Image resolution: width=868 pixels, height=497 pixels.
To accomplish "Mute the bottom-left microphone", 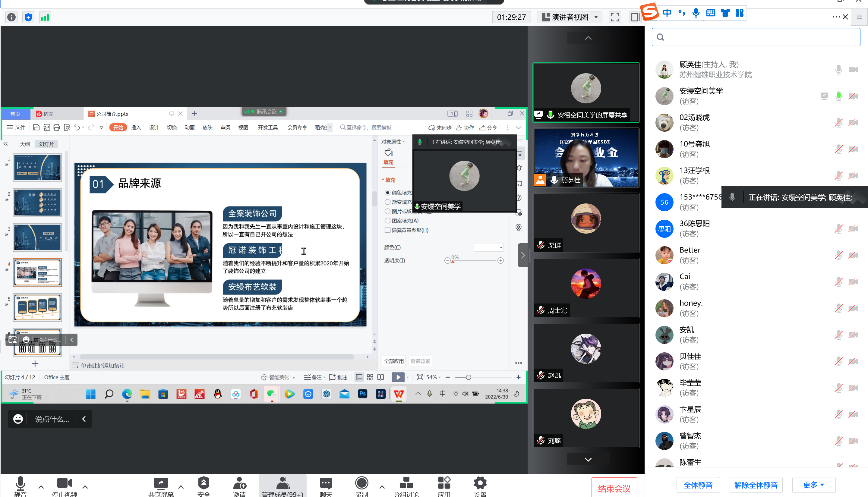I will pyautogui.click(x=21, y=483).
